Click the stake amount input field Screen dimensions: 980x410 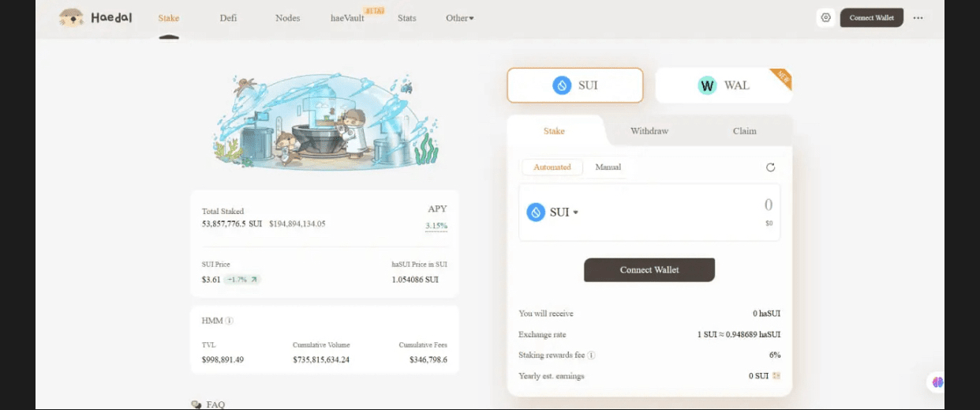tap(649, 213)
